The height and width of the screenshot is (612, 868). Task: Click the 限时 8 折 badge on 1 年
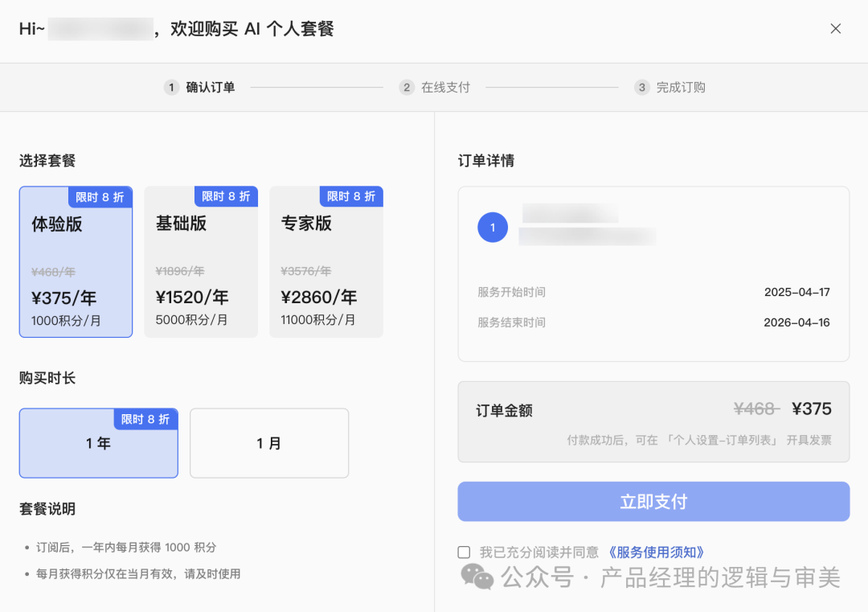pyautogui.click(x=145, y=419)
